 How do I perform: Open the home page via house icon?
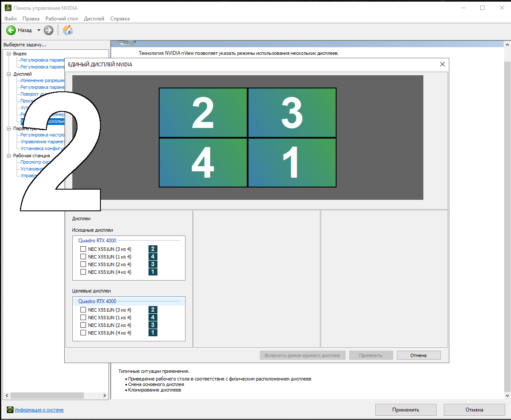coord(68,30)
